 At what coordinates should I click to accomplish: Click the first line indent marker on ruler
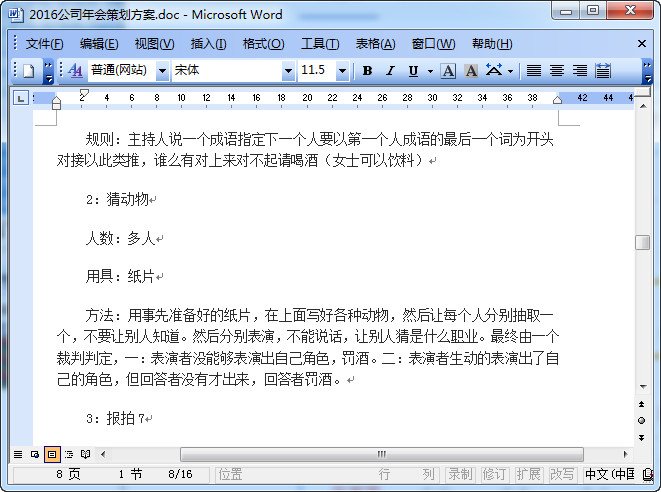click(x=84, y=93)
